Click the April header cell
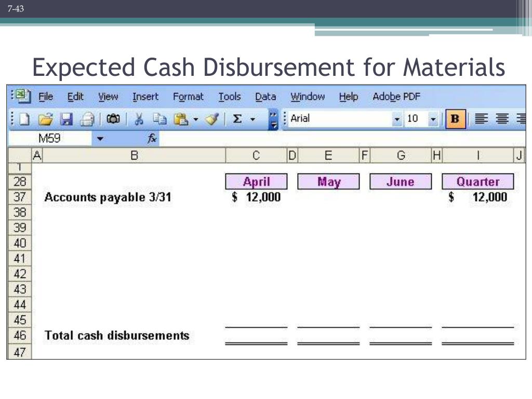 click(x=256, y=181)
